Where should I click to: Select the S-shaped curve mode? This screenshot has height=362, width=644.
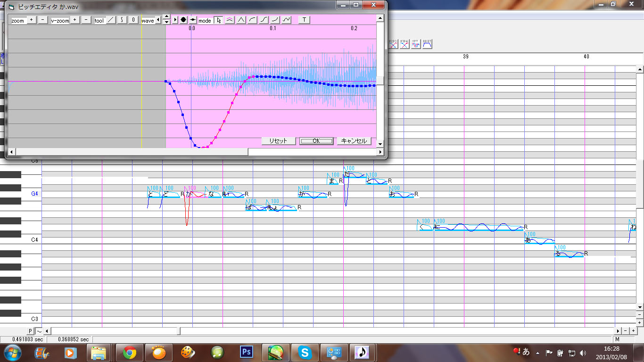tap(264, 20)
